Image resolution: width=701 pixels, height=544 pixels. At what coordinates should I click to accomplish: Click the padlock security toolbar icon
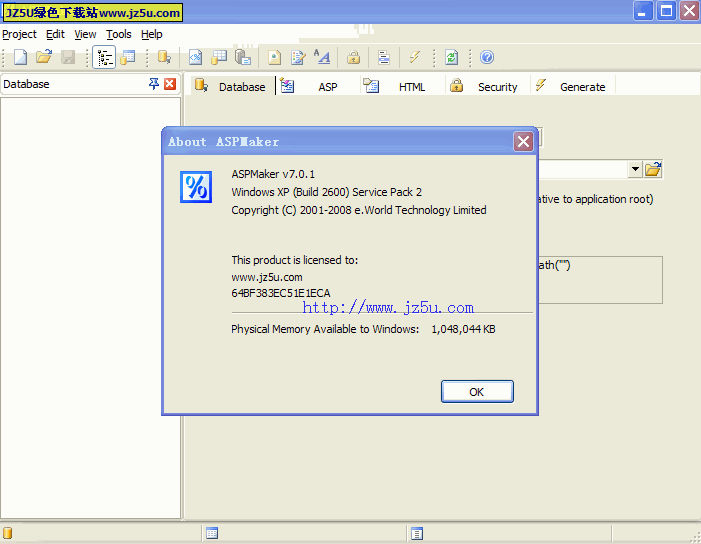click(x=354, y=57)
